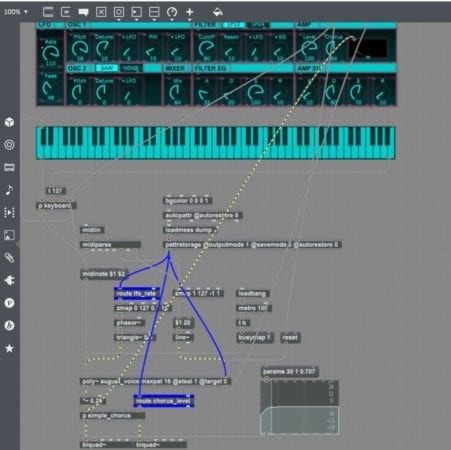Open the audio note browser in sidebar
This screenshot has height=450, width=451.
pyautogui.click(x=9, y=190)
